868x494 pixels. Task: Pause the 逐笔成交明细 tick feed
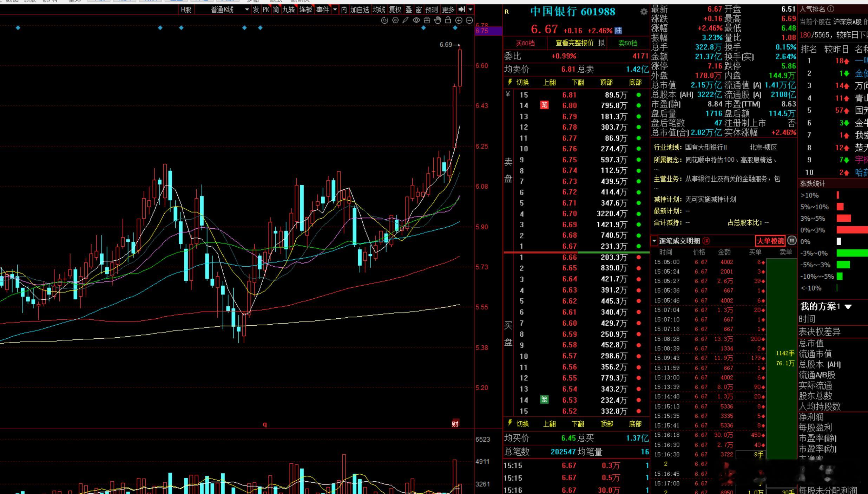(791, 241)
